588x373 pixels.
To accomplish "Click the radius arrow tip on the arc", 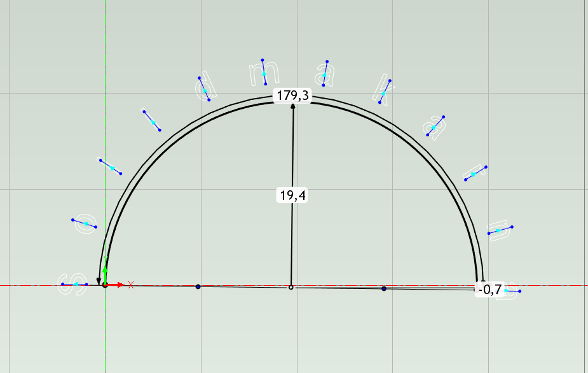I will click(x=293, y=106).
